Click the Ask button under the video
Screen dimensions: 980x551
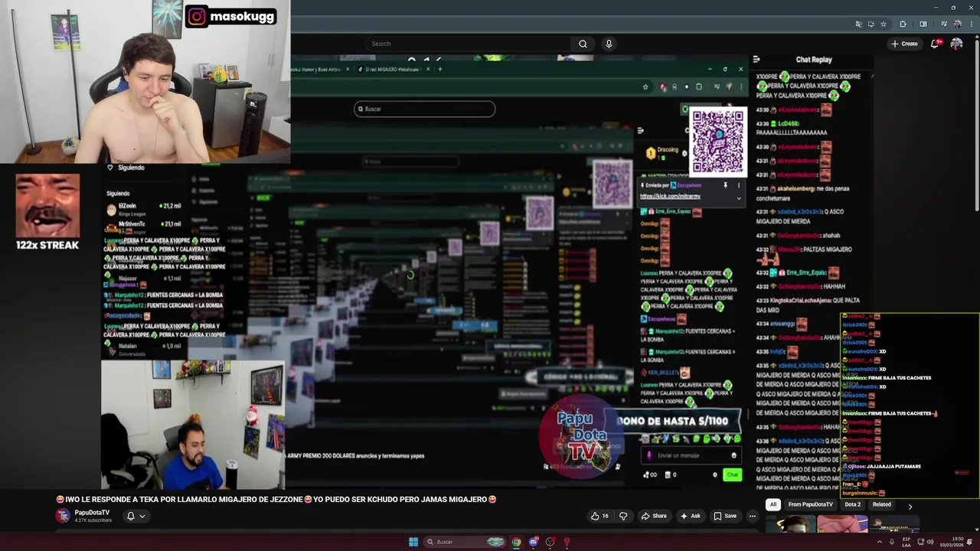click(690, 516)
